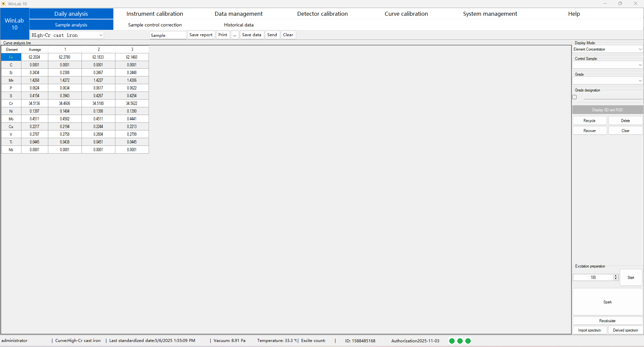Open the Instrument calibration tab
This screenshot has height=347, width=644.
click(155, 14)
